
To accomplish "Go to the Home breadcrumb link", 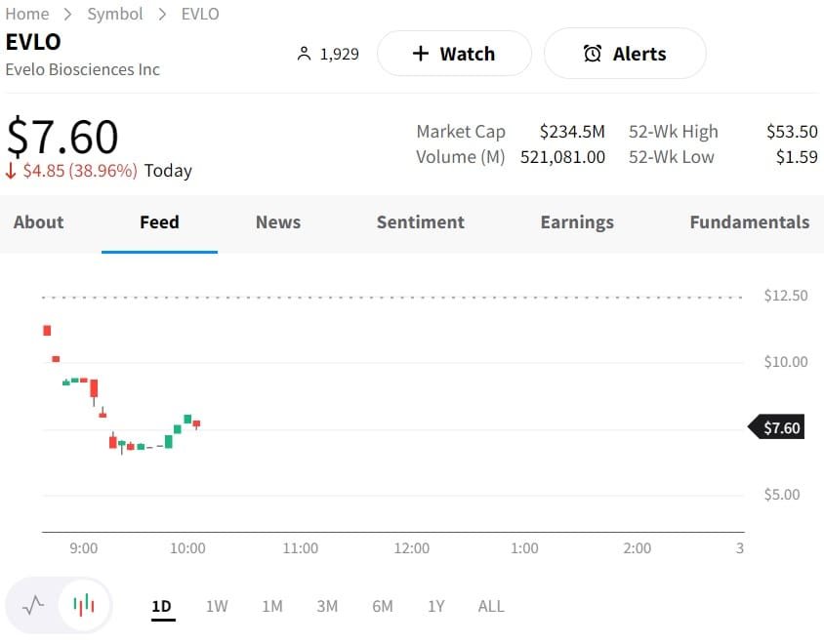I will pyautogui.click(x=27, y=14).
